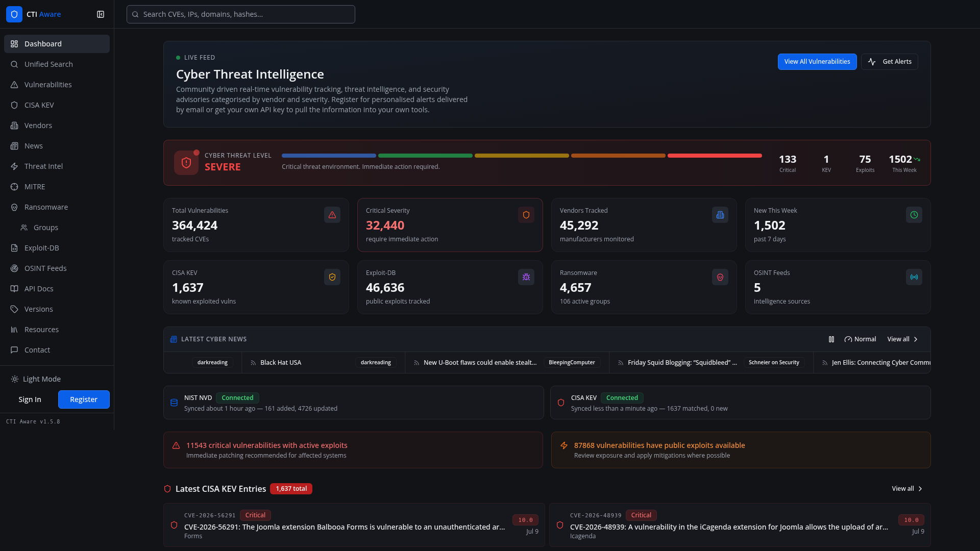
Task: Click the NIST NVD database icon
Action: pos(174,403)
